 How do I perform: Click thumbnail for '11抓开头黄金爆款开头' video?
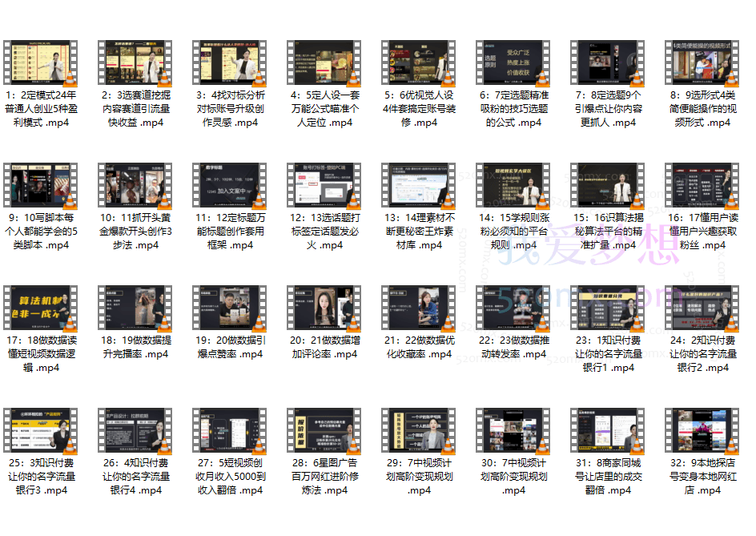point(135,186)
